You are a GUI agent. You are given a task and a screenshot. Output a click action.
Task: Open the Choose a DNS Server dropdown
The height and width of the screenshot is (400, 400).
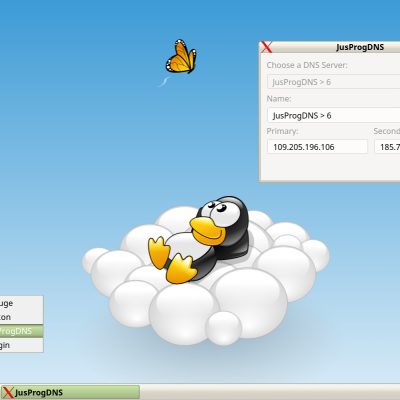tap(333, 82)
